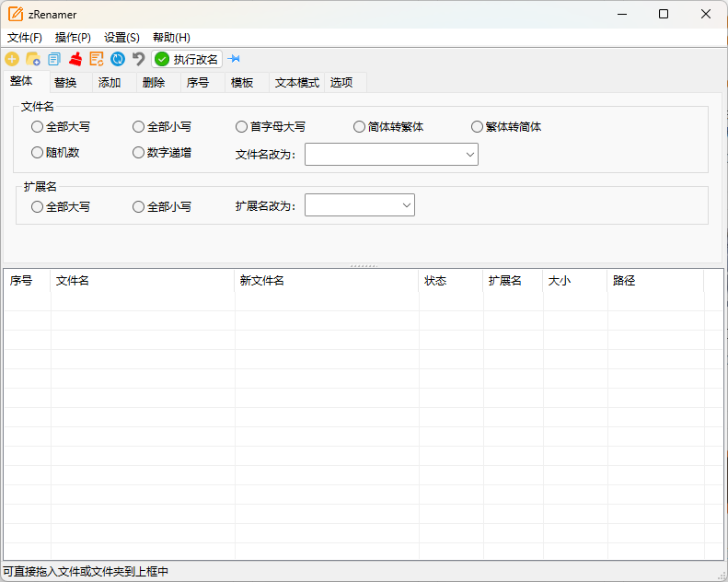
Task: Click the red broom clear list icon
Action: [x=75, y=59]
